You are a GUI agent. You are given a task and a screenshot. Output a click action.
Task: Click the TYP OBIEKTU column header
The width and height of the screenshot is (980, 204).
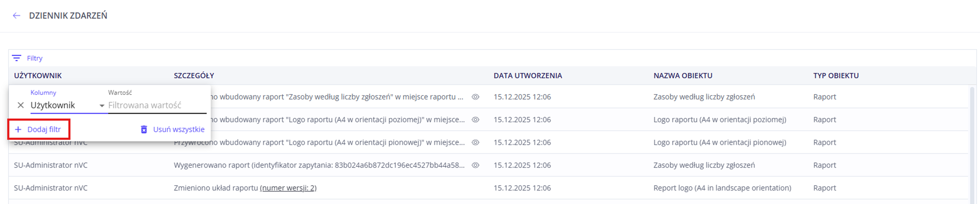[x=835, y=76]
